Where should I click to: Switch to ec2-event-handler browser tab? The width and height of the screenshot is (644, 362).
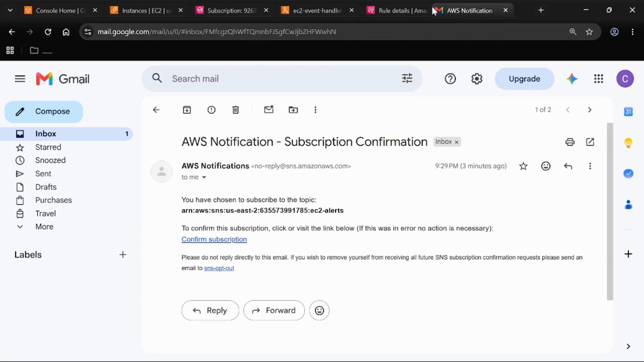pos(317,10)
